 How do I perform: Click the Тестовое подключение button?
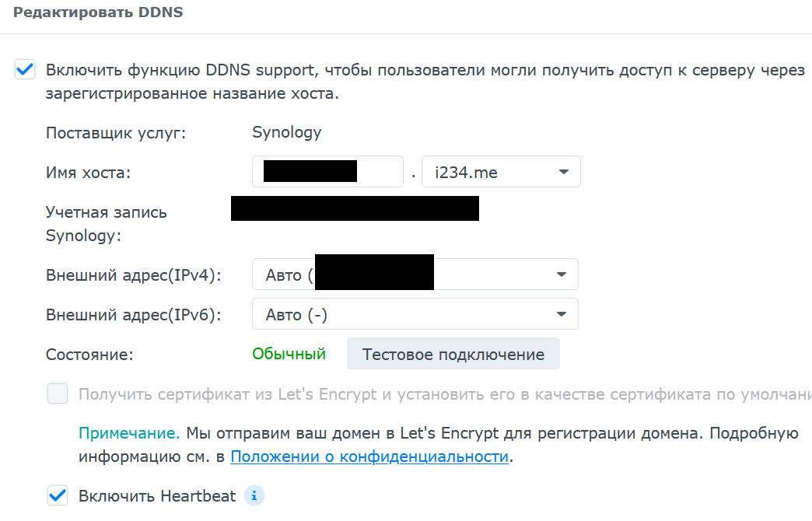[453, 354]
